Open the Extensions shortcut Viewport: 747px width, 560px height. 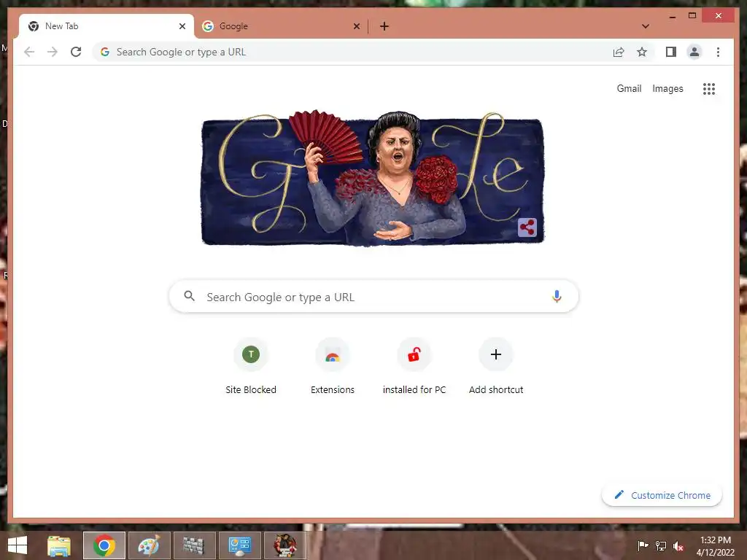click(333, 367)
